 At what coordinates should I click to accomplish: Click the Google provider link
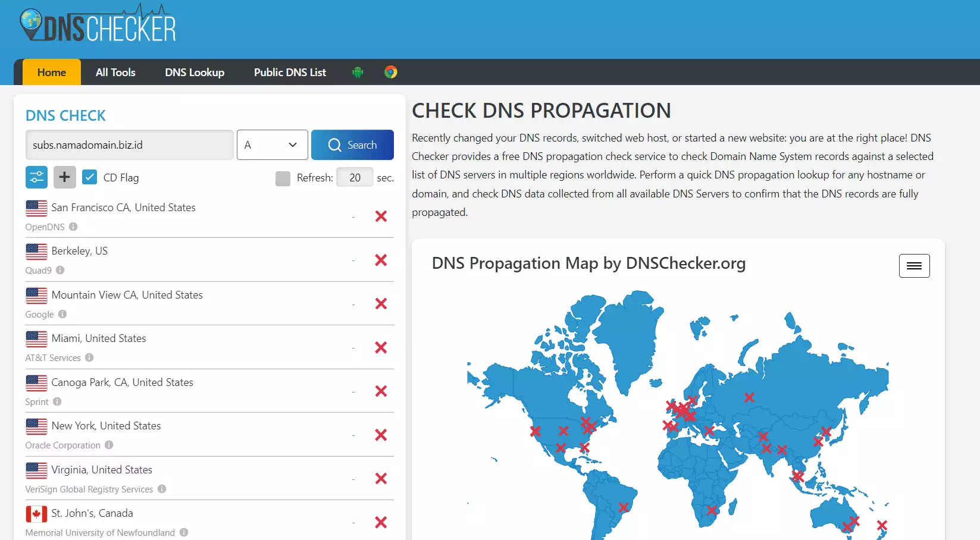39,314
